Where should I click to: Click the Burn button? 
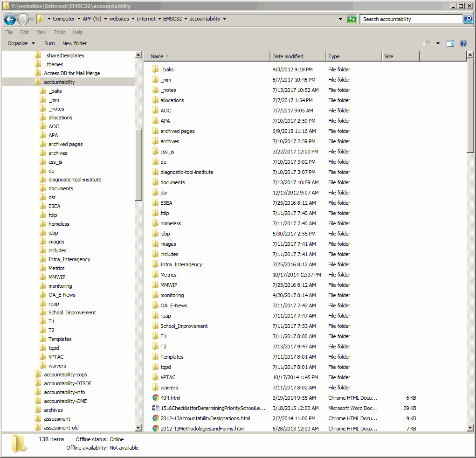(x=49, y=43)
